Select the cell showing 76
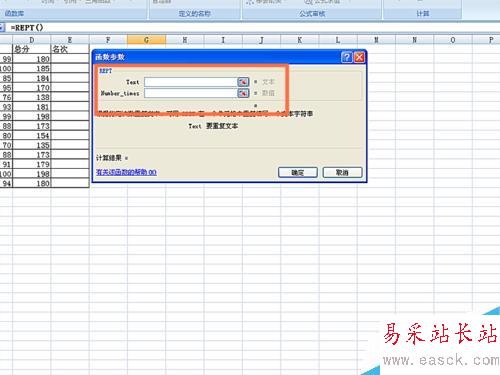 tap(6, 97)
